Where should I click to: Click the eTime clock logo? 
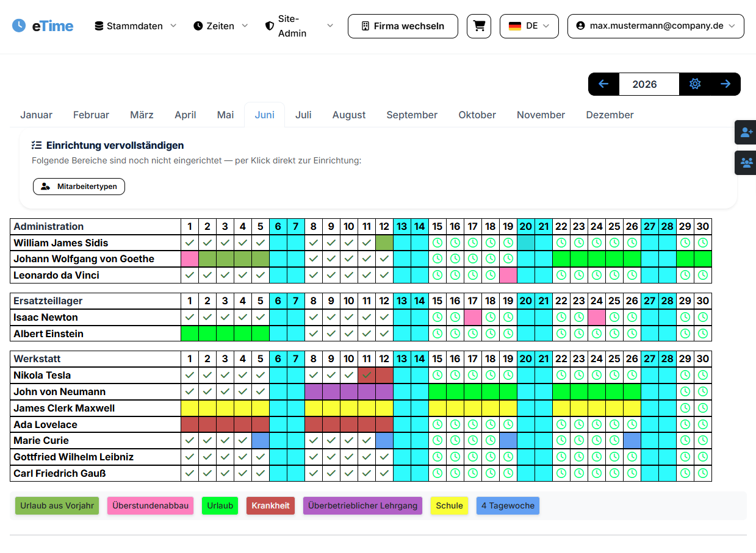pyautogui.click(x=19, y=26)
